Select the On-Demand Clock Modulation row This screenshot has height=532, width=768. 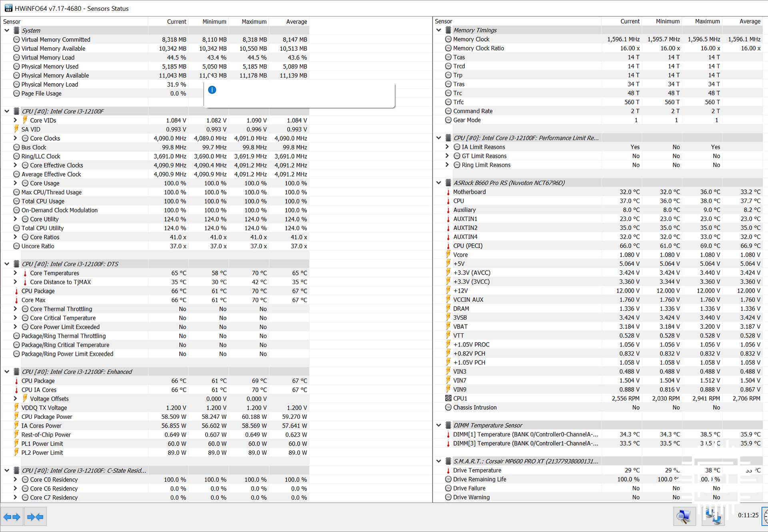[x=155, y=210]
